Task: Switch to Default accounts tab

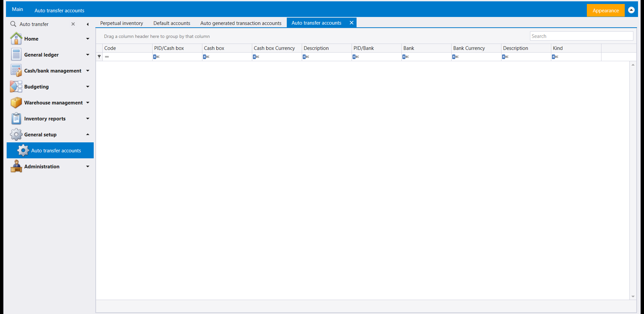Action: 172,23
